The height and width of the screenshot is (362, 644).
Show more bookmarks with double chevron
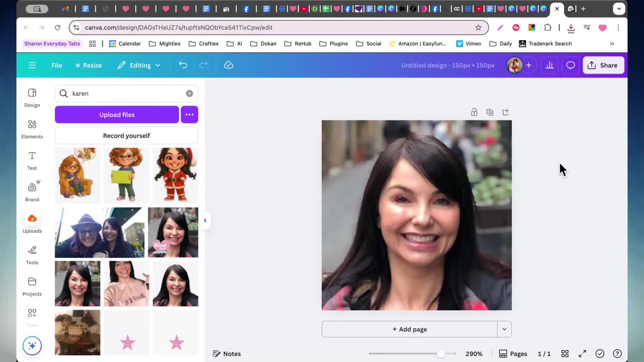point(612,44)
